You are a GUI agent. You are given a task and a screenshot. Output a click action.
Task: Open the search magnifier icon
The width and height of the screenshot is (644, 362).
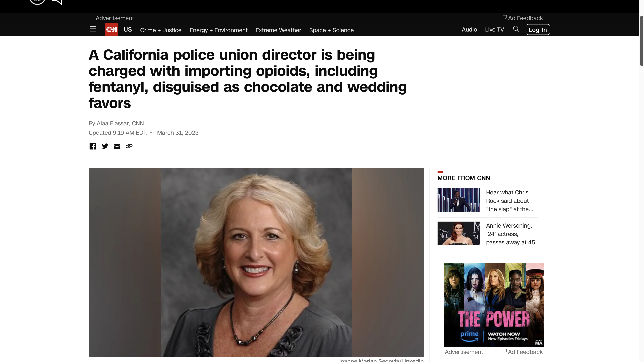click(516, 29)
